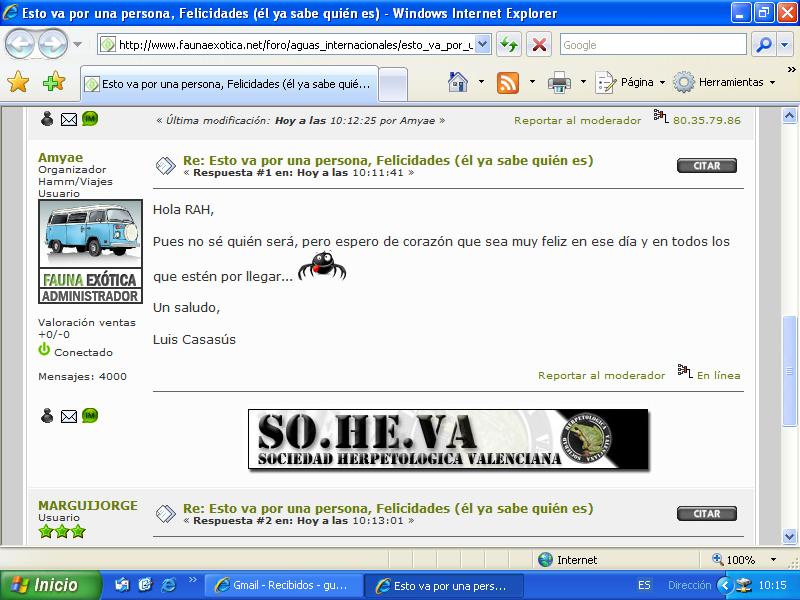Click the Refresh page icon
This screenshot has height=600, width=800.
click(x=509, y=45)
